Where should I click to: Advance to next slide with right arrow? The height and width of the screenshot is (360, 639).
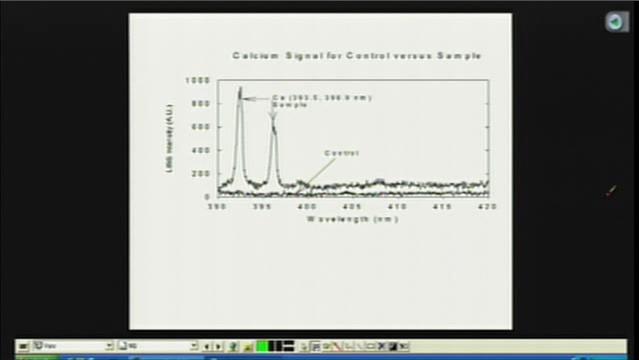coord(218,347)
